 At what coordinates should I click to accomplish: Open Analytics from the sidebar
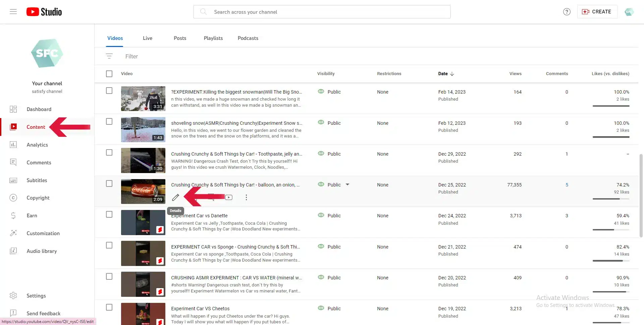tap(37, 145)
